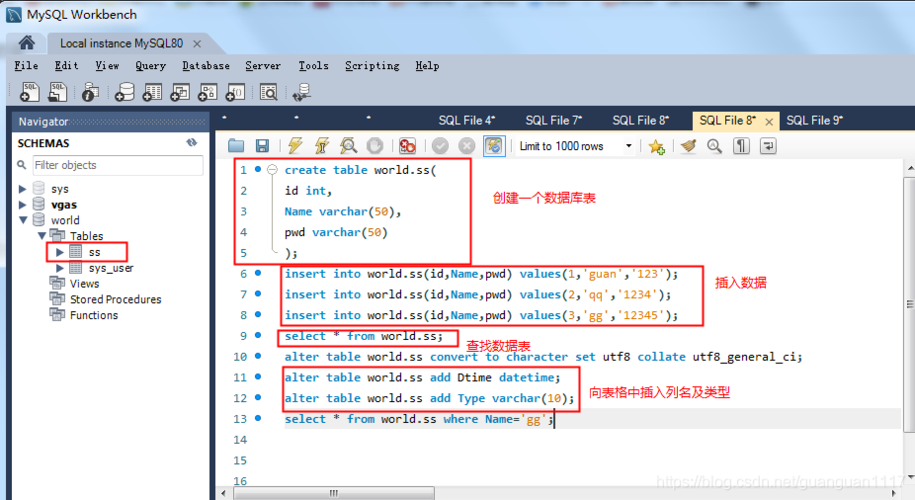Open the Database menu
Screen dimensions: 915x500
click(x=206, y=65)
